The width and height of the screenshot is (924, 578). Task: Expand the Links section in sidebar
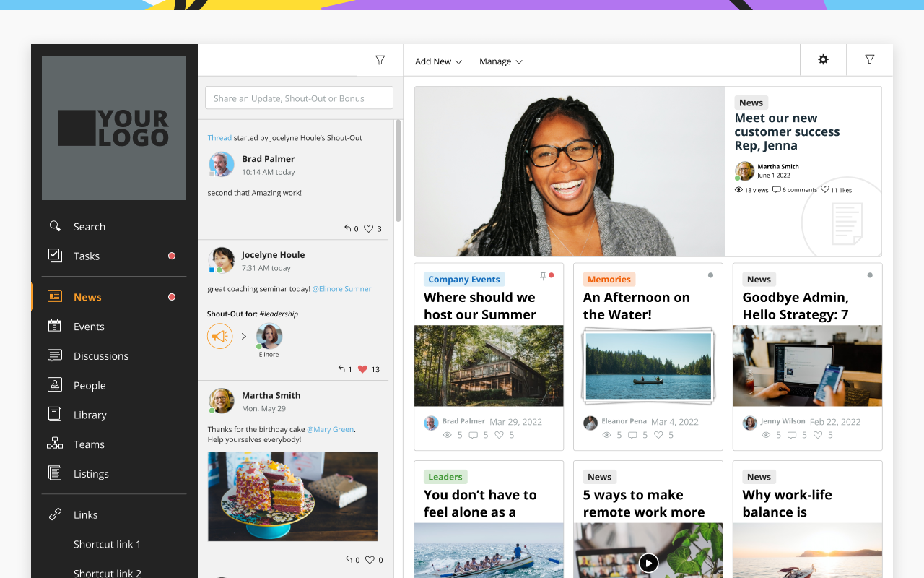click(x=85, y=514)
